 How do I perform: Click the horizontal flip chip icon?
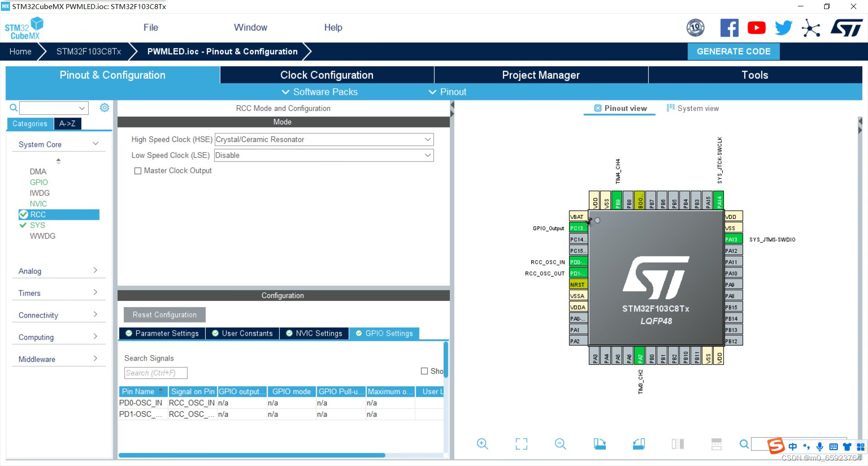pos(678,444)
